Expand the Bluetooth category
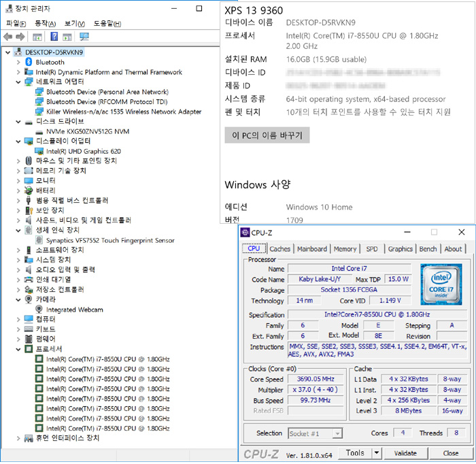 tap(18, 62)
